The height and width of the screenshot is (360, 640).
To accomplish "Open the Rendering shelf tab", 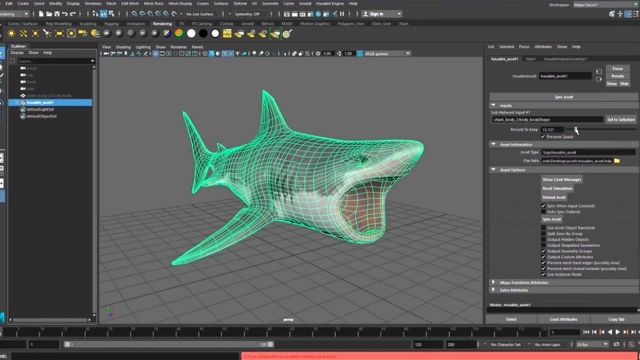I will (x=162, y=24).
